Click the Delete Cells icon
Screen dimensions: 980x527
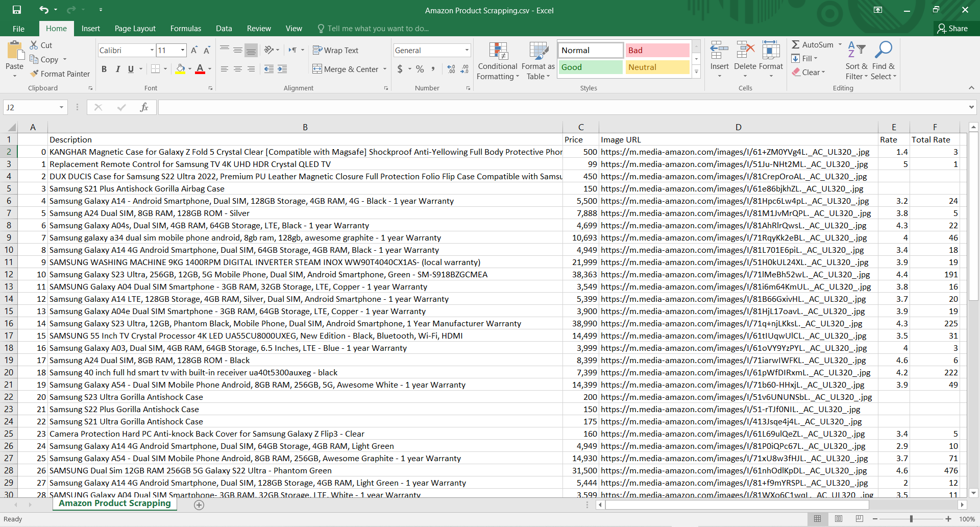745,51
